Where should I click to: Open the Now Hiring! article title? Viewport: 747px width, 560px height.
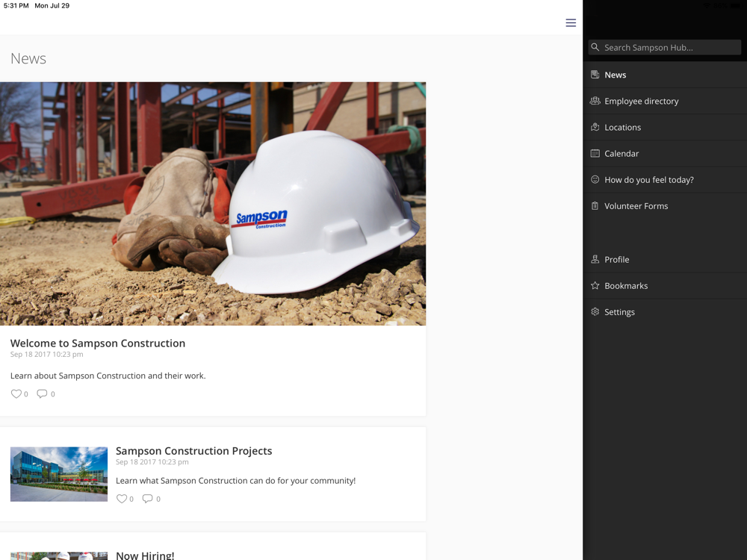(145, 556)
